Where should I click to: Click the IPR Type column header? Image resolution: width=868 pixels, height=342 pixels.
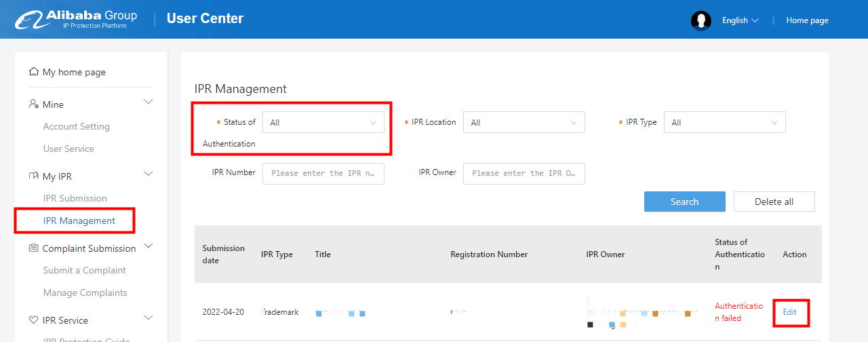coord(277,254)
